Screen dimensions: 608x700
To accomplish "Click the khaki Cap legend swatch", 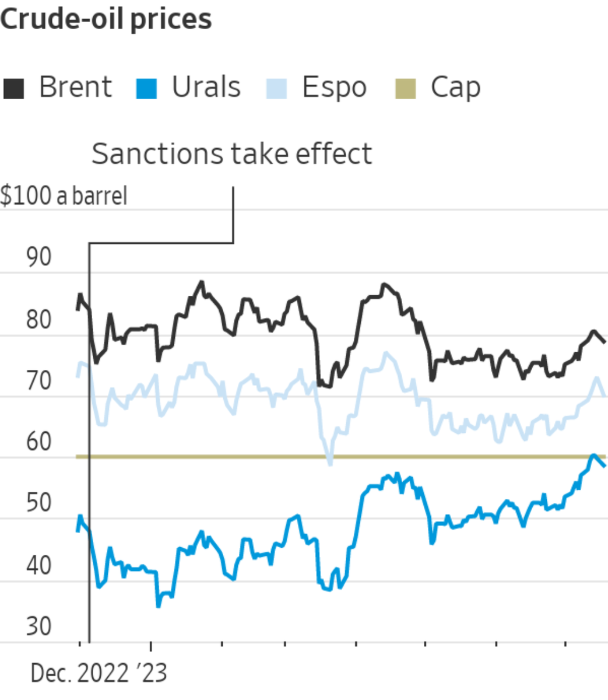I will 406,89.
